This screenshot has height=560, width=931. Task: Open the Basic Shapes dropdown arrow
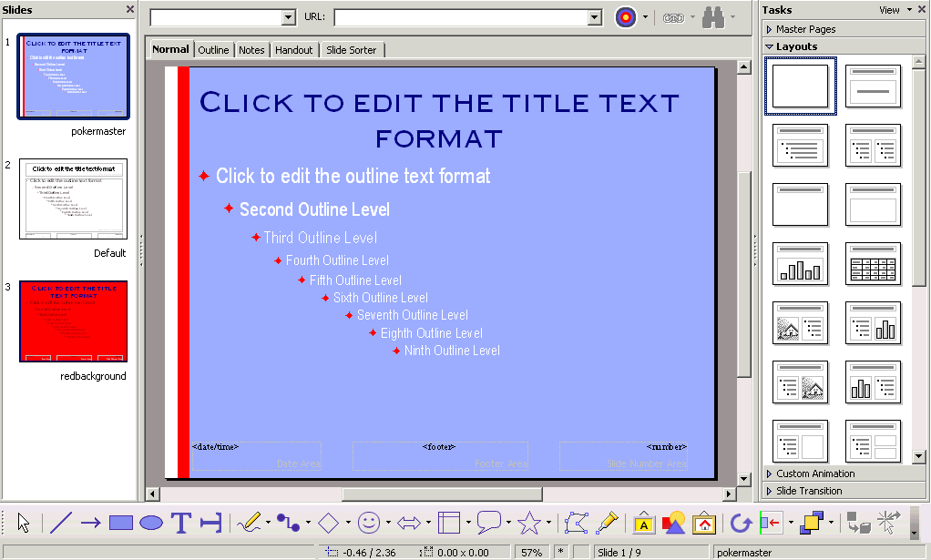tap(348, 523)
